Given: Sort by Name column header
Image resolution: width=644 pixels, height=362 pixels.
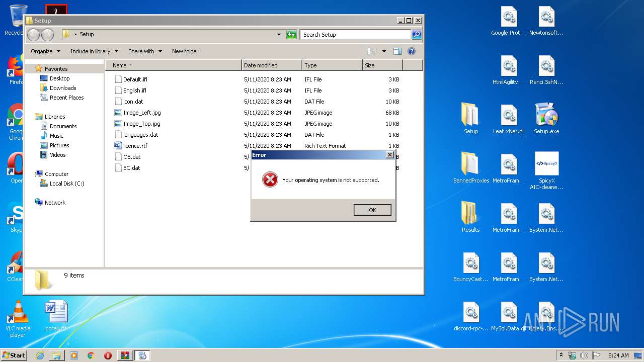Looking at the screenshot, I should pyautogui.click(x=174, y=65).
